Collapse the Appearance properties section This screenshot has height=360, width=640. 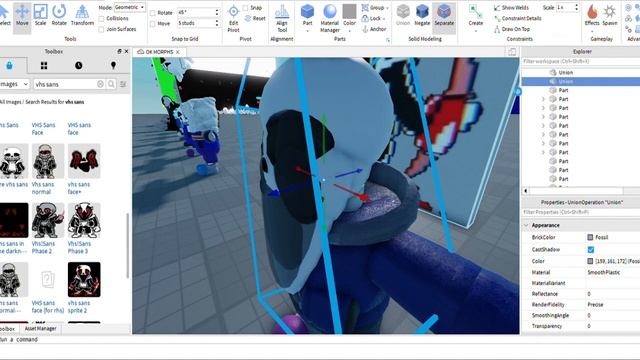point(526,225)
